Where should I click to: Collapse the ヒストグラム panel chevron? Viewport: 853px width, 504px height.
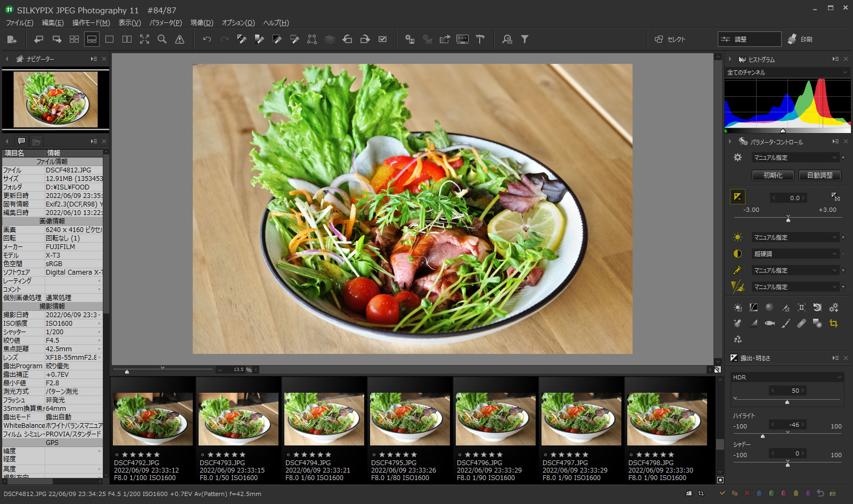pyautogui.click(x=730, y=59)
